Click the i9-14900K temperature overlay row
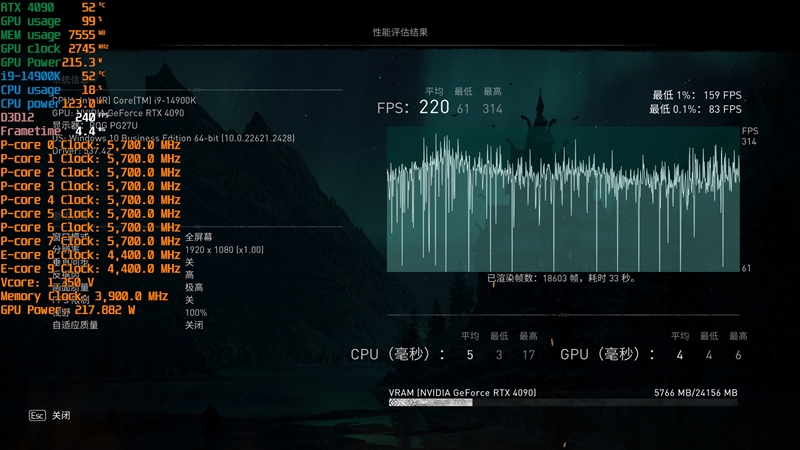This screenshot has height=450, width=800. point(53,76)
